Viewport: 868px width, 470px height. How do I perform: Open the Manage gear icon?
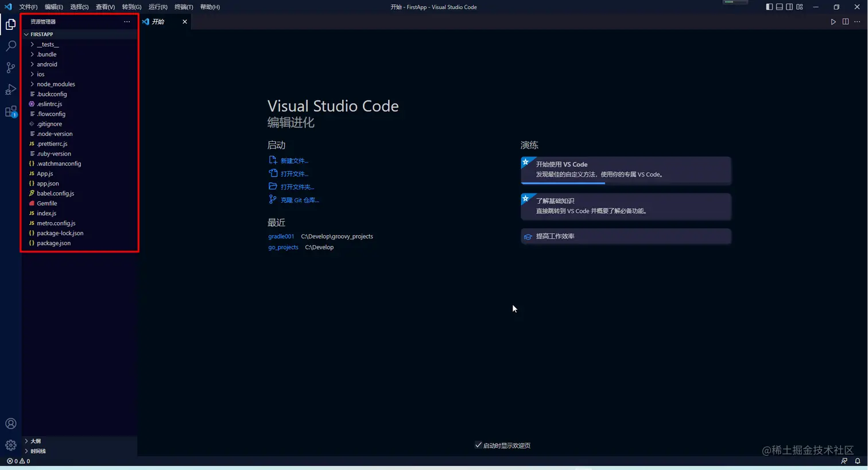coord(10,445)
